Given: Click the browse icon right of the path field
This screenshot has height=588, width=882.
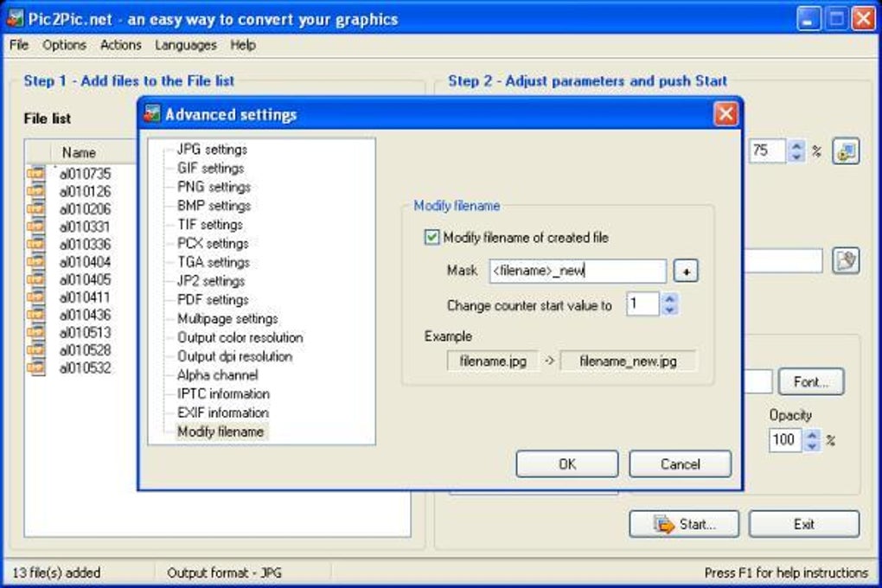Looking at the screenshot, I should [x=846, y=260].
